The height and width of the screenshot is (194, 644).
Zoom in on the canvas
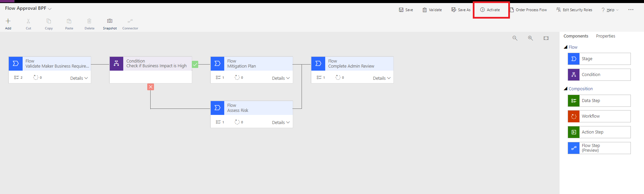531,38
